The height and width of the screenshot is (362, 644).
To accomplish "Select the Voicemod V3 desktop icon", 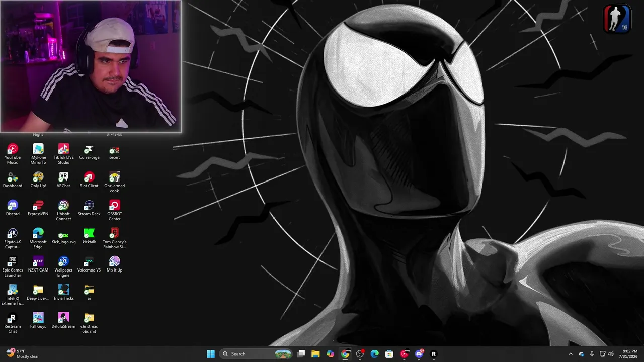I will [x=89, y=264].
